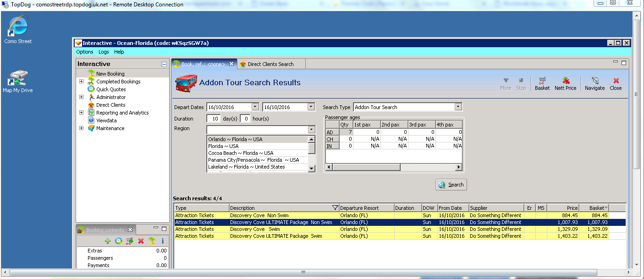Expand the Completed Bookings tree node

pos(82,82)
